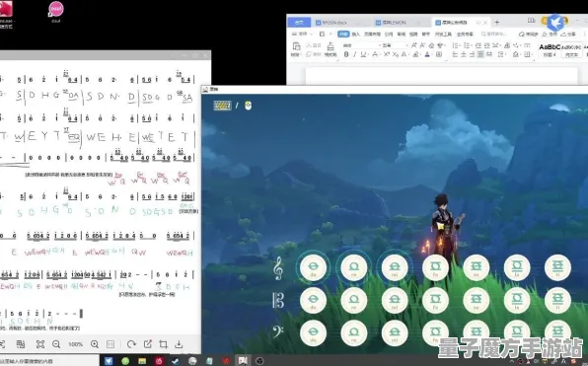Open the Steam icon on taskbar
Image resolution: width=588 pixels, height=366 pixels.
[x=176, y=361]
